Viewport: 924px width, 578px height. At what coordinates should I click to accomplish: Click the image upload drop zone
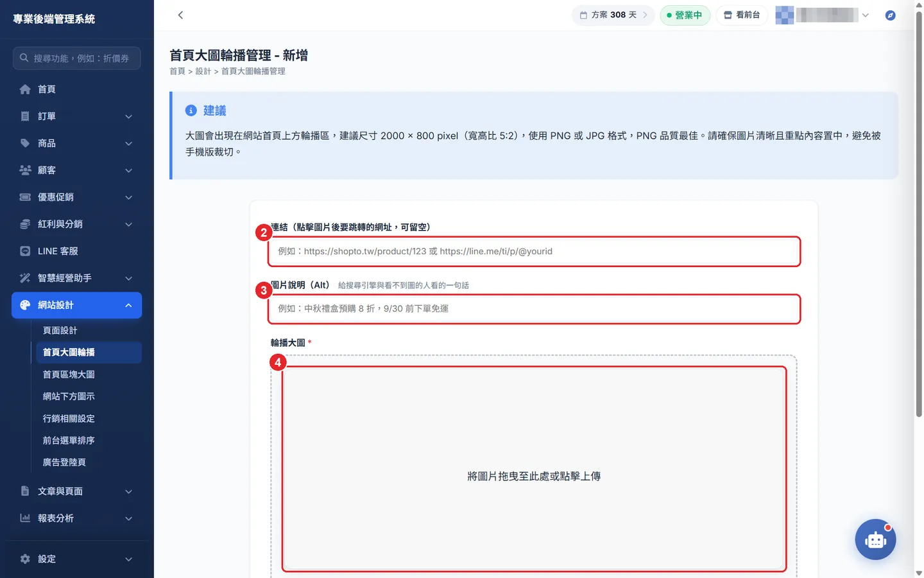tap(534, 469)
